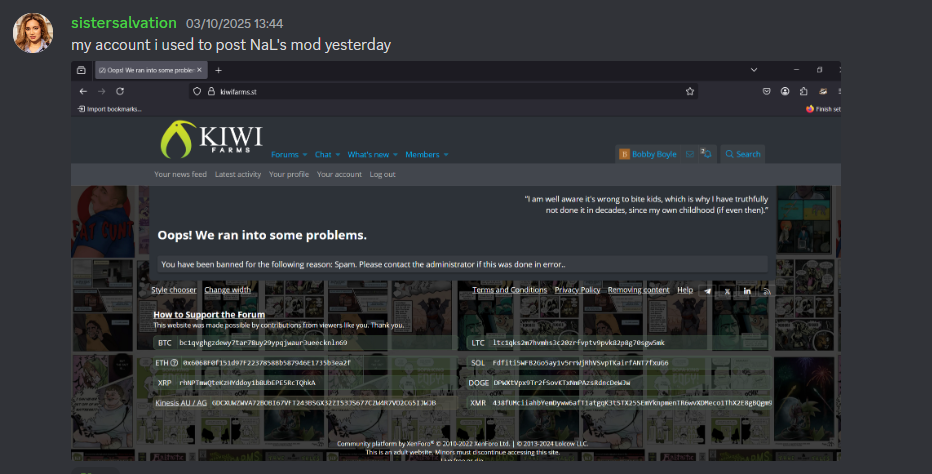Click the XMR wallet address
The image size is (932, 474).
(x=632, y=403)
